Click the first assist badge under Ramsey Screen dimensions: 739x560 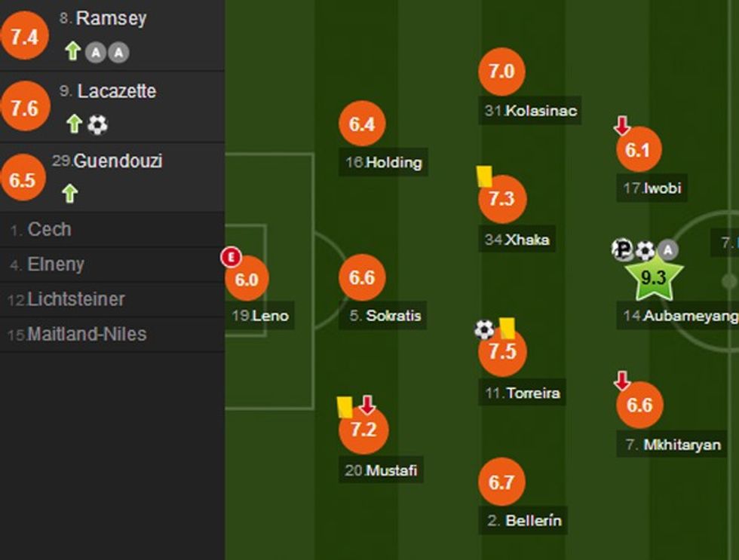(x=95, y=53)
